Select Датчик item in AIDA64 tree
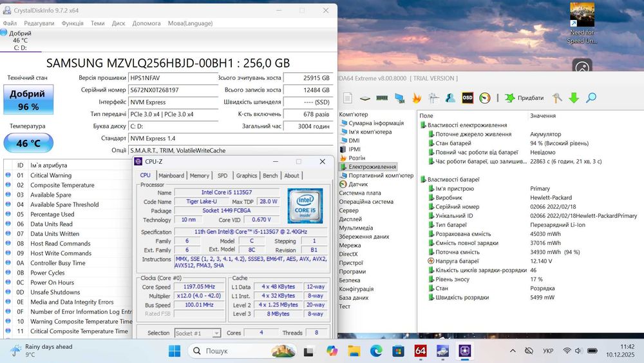Screen dimensions: 644x363 [357, 184]
